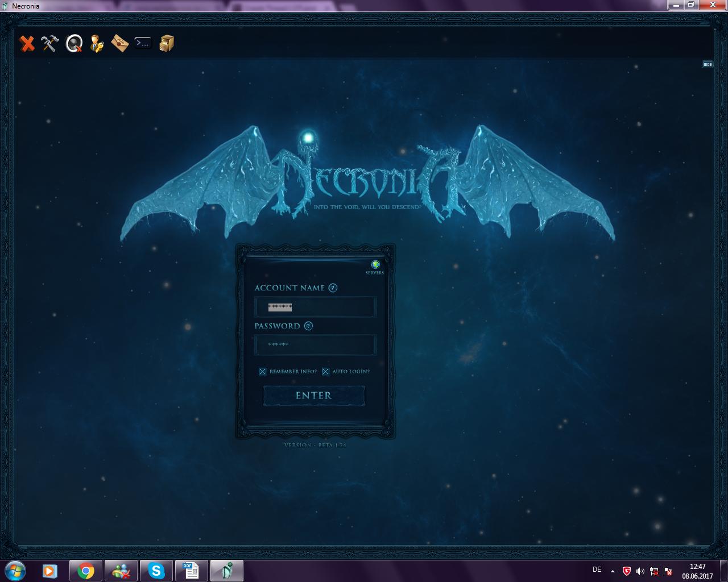Open Google Chrome from the taskbar
Screen dimensions: 728x582
(86, 570)
